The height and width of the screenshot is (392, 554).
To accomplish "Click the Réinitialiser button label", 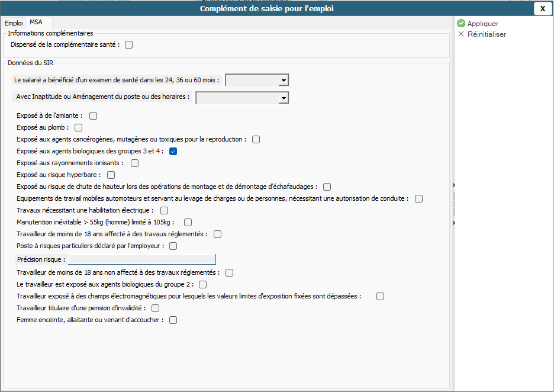I will 487,34.
